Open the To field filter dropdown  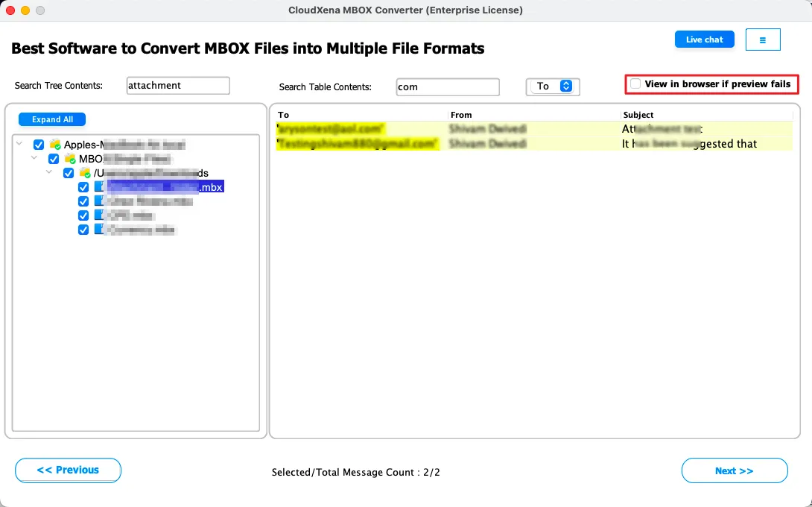point(553,86)
